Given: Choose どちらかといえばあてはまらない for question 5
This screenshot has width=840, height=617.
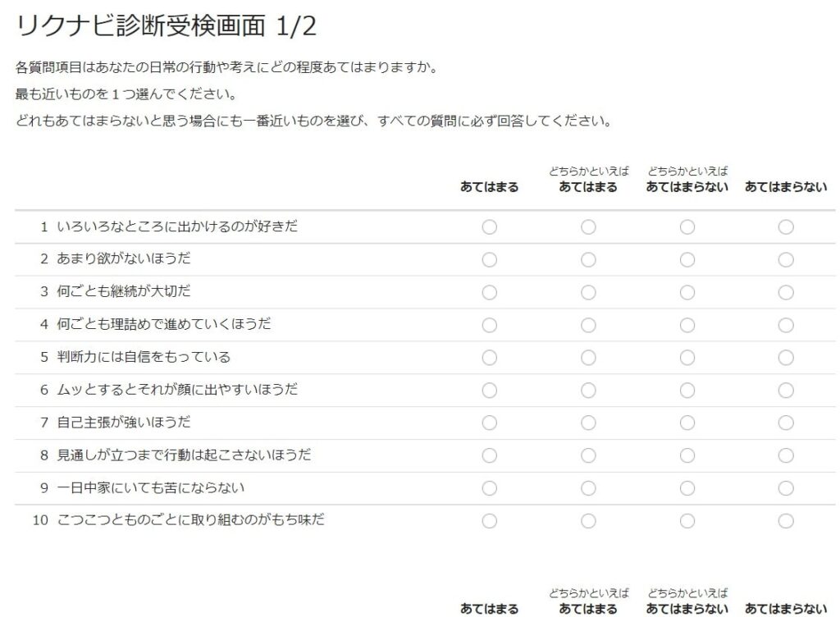Looking at the screenshot, I should click(687, 358).
